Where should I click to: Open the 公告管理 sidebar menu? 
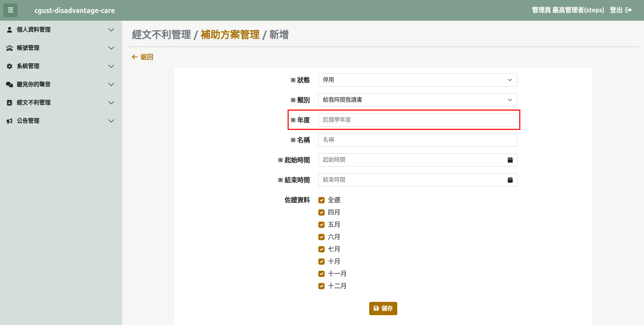[x=61, y=121]
